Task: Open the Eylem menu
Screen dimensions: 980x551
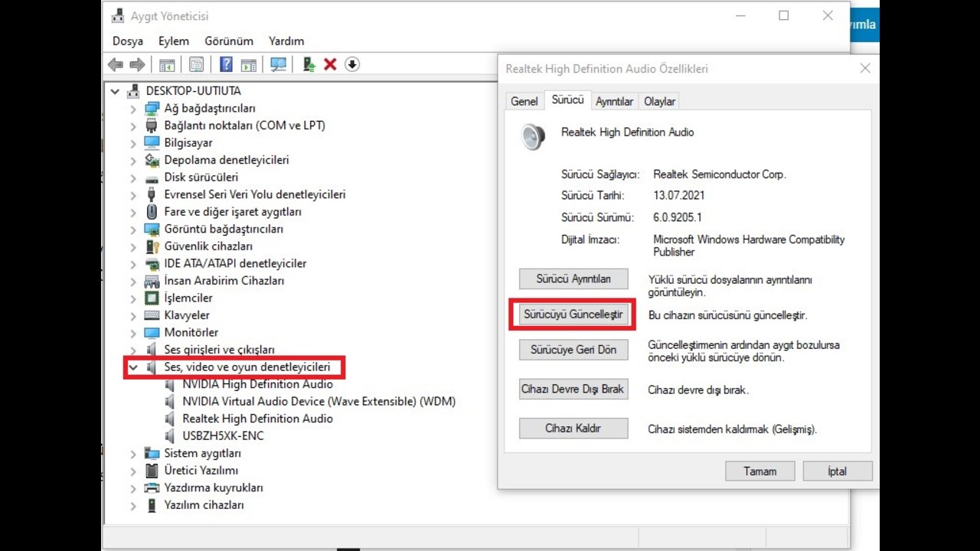Action: pyautogui.click(x=174, y=41)
